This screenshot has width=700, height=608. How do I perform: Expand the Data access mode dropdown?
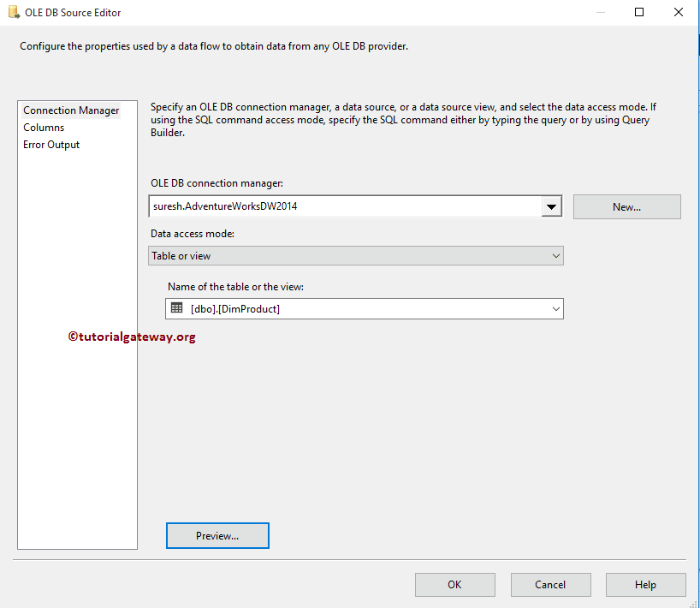point(556,255)
